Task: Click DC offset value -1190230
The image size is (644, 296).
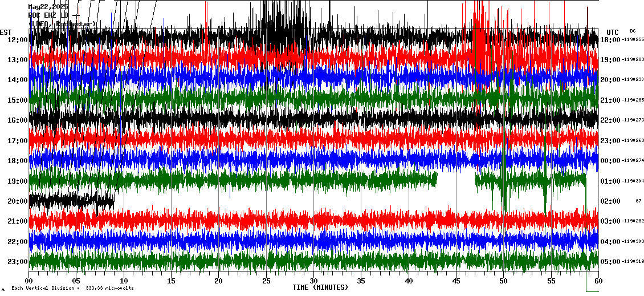Action: (632, 80)
